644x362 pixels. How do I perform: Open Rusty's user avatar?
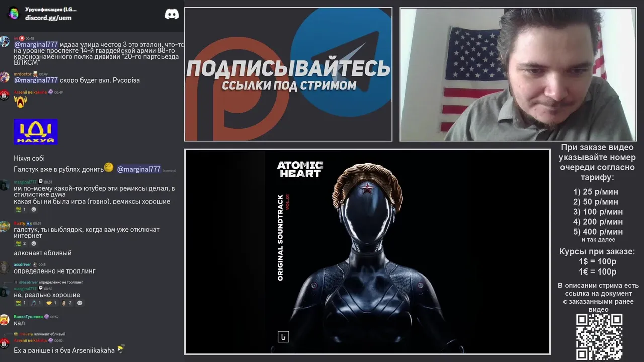click(x=5, y=226)
